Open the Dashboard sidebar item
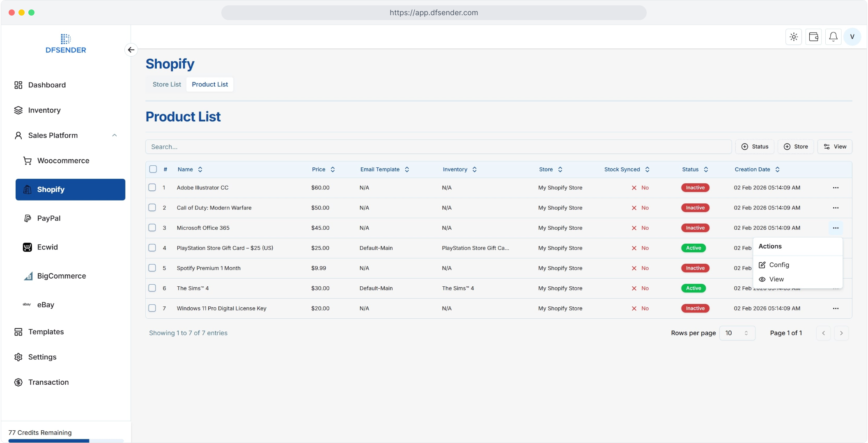This screenshot has width=868, height=443. coord(47,85)
